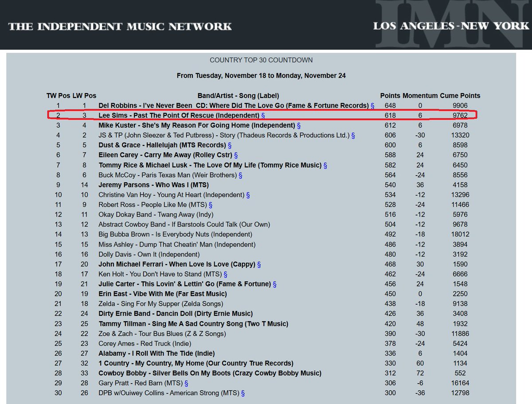Select the date range line November 18 to 24

pos(261,75)
